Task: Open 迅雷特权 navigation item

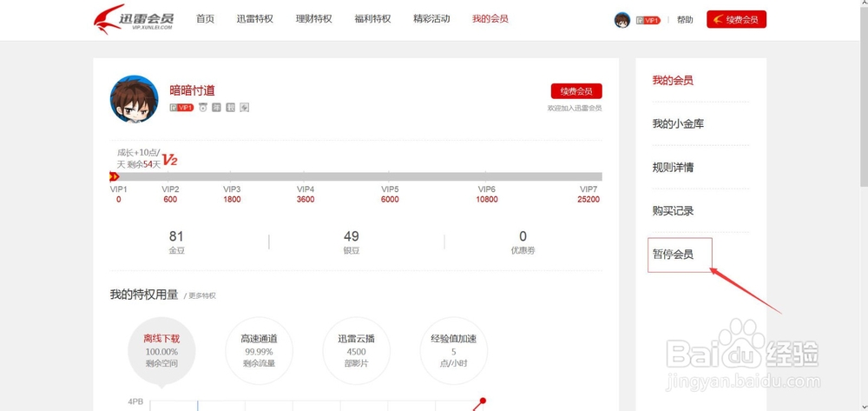Action: 254,19
